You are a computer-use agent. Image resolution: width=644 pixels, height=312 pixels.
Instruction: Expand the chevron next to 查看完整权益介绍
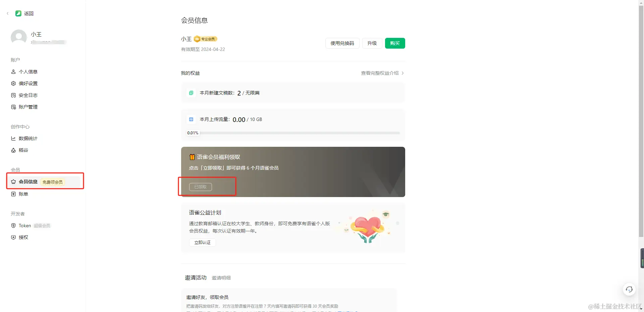402,73
